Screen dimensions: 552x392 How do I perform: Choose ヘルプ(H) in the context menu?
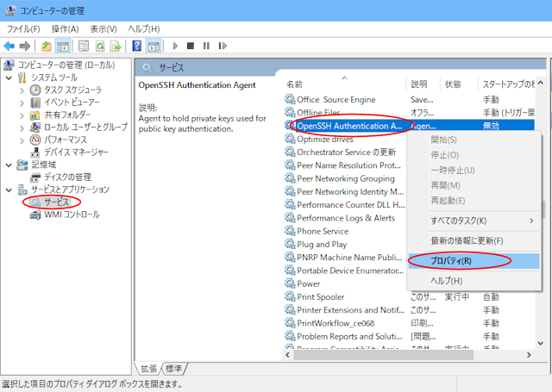(474, 281)
